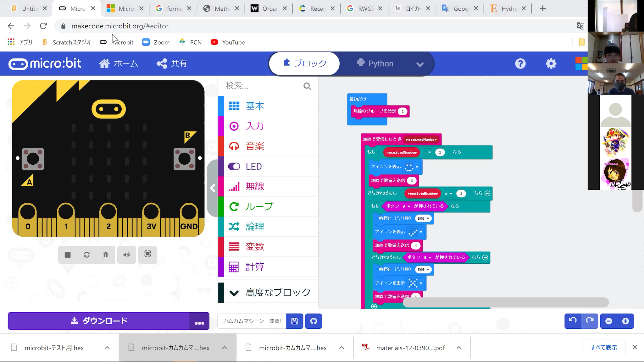Expand the Python editor dropdown

(x=420, y=64)
